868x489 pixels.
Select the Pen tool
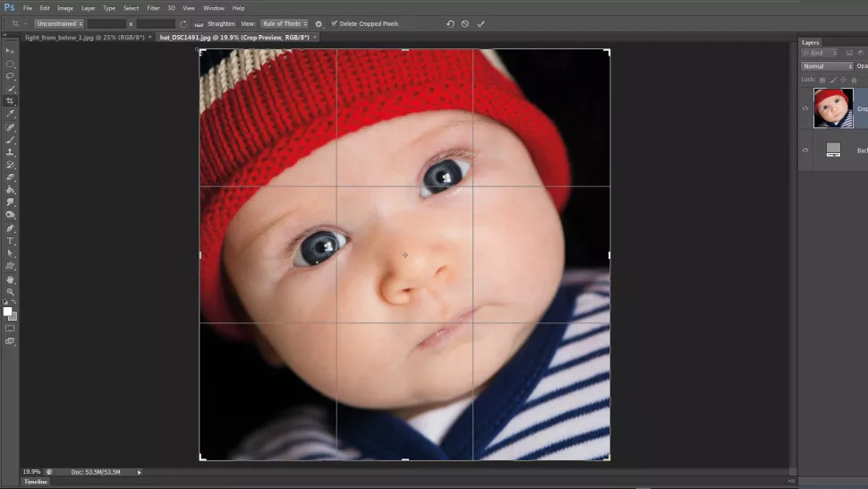tap(10, 228)
